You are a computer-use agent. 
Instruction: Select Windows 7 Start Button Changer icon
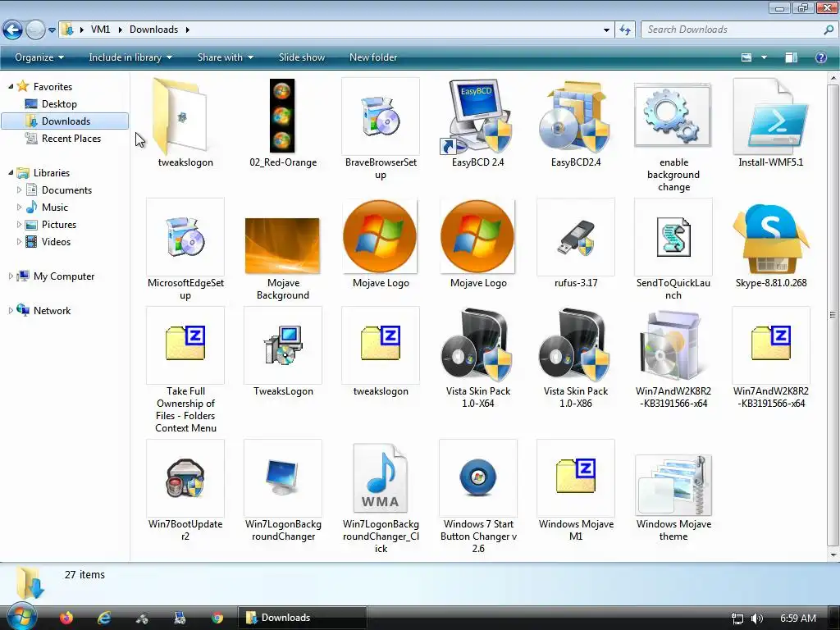click(x=478, y=478)
